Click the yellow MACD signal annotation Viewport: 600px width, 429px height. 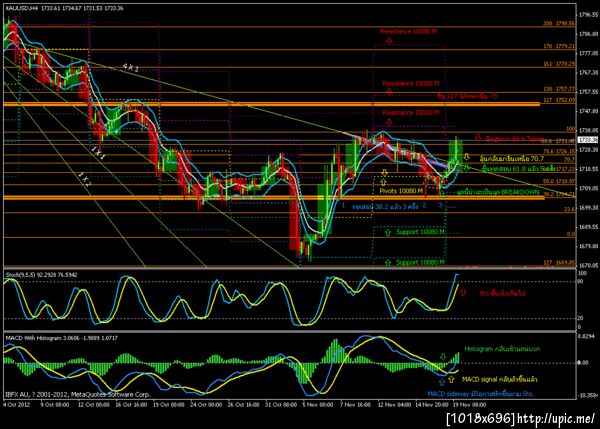pos(499,379)
